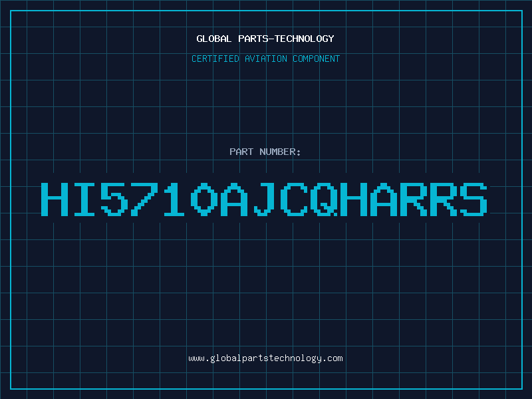Open www.globalpartstechnology.com link
The image size is (532, 399).
click(x=265, y=358)
